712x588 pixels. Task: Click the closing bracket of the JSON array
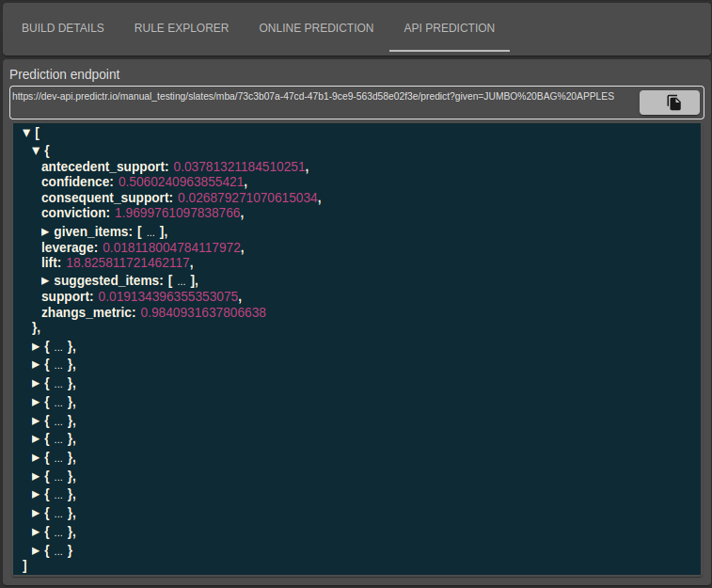tap(24, 566)
